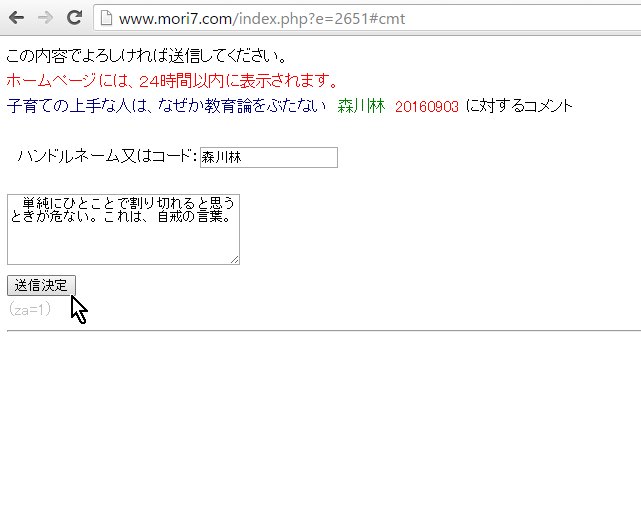
Task: Click the red 24時間以内 notice line
Action: click(x=172, y=81)
